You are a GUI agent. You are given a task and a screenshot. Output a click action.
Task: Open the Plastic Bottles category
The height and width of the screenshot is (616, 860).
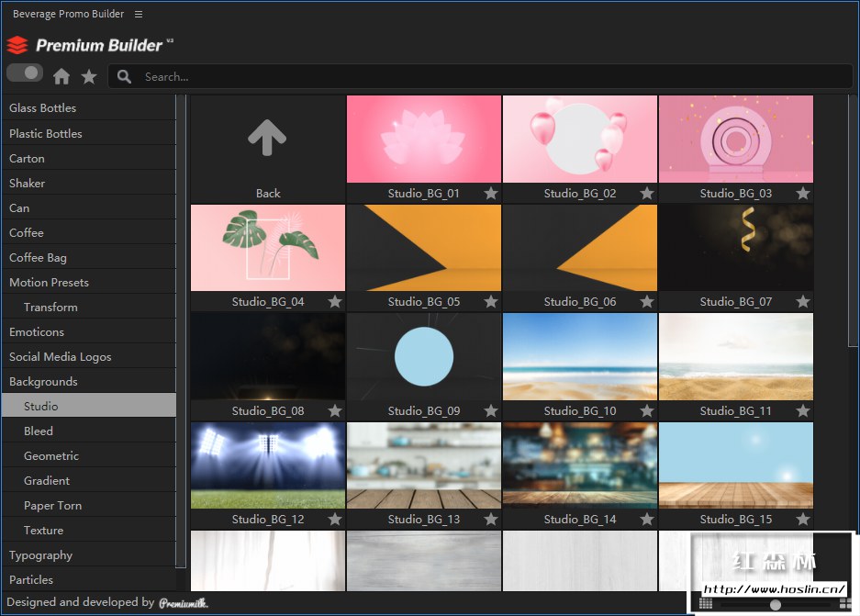click(x=89, y=133)
